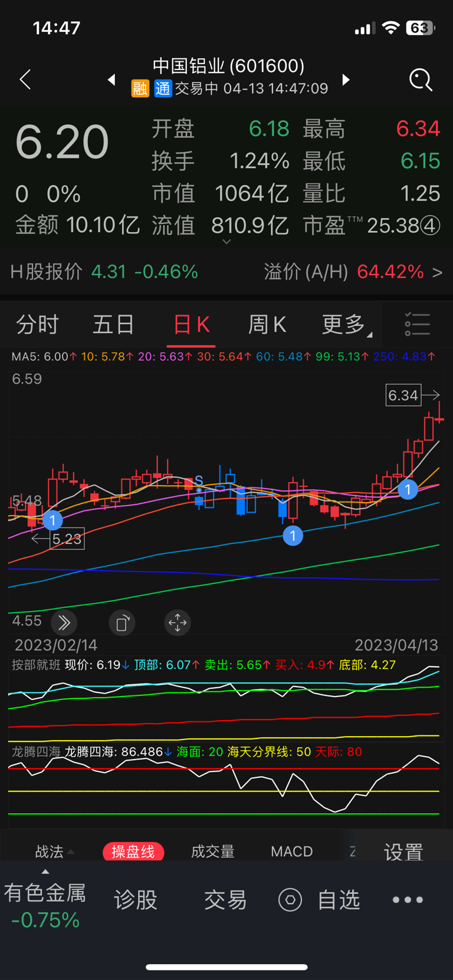
Task: Switch to 五日 five-day tab
Action: pyautogui.click(x=114, y=325)
